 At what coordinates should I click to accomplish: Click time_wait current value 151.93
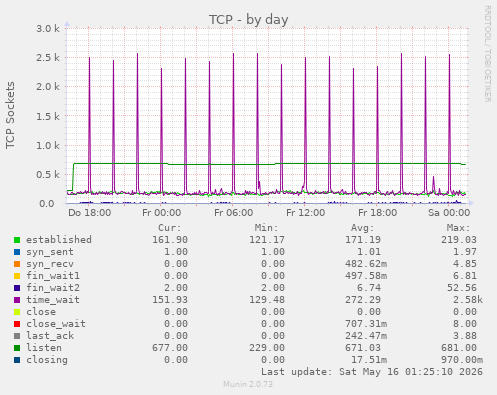(170, 300)
